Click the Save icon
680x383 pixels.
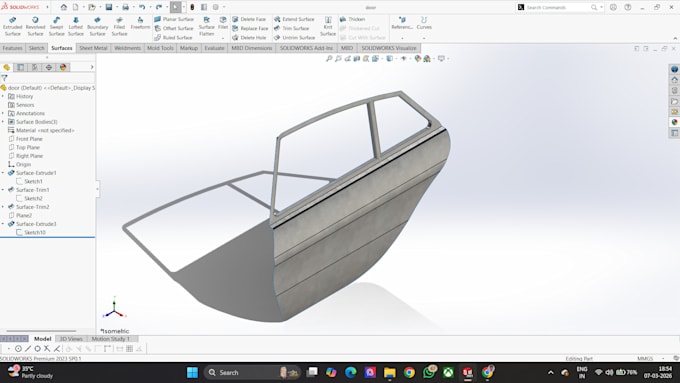click(x=109, y=7)
